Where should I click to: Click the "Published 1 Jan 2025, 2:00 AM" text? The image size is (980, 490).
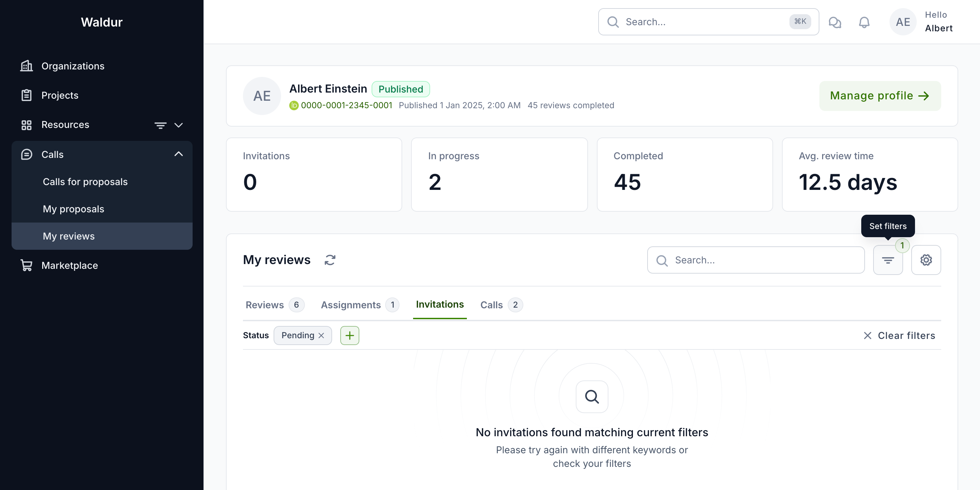(x=460, y=105)
